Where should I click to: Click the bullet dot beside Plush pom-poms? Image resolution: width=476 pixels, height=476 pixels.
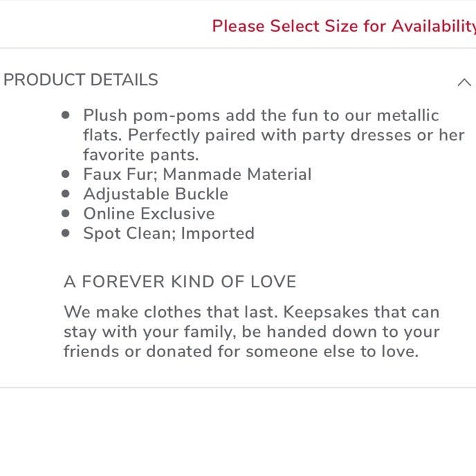[x=65, y=115]
